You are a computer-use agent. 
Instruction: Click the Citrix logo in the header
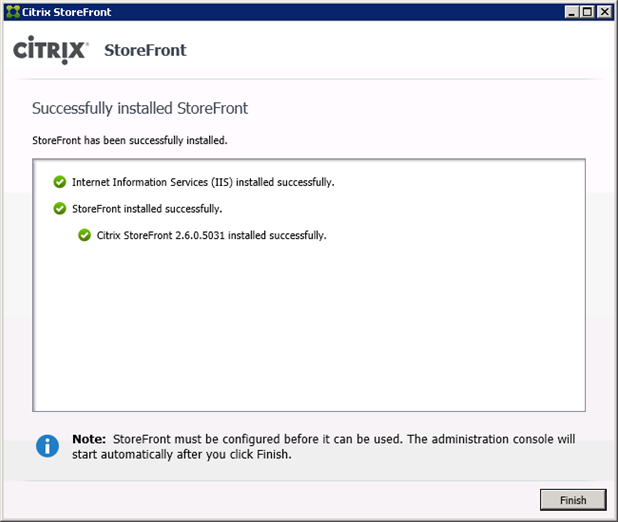point(51,51)
